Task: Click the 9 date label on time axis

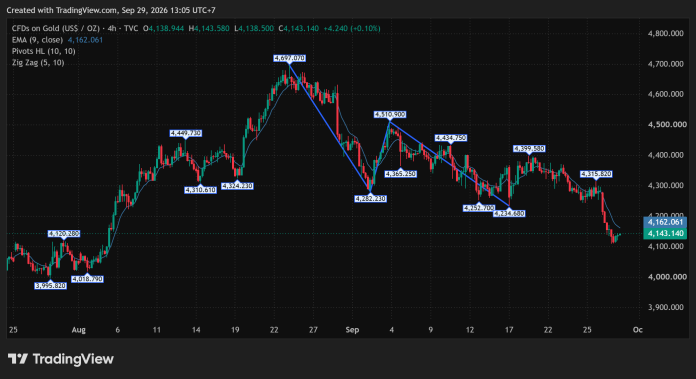Action: point(431,330)
